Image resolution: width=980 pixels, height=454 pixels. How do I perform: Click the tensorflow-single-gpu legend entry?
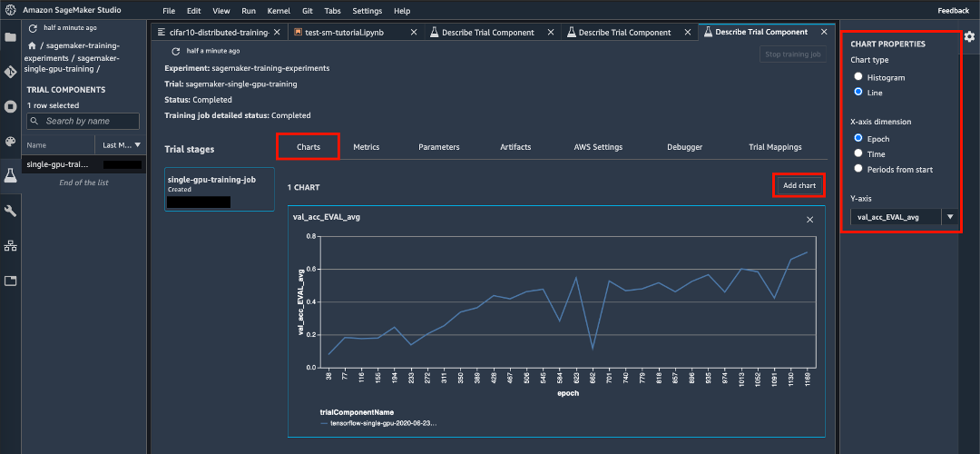[x=378, y=423]
